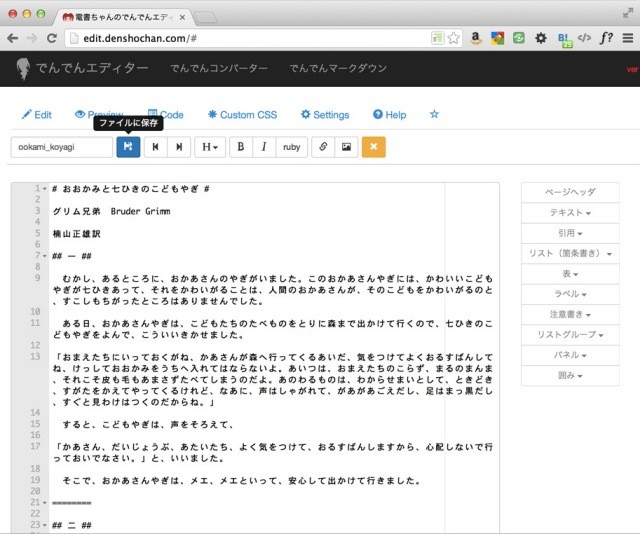Viewport: 640px width, 534px height.
Task: Click the でんでんエディター brand logo
Action: (x=82, y=68)
